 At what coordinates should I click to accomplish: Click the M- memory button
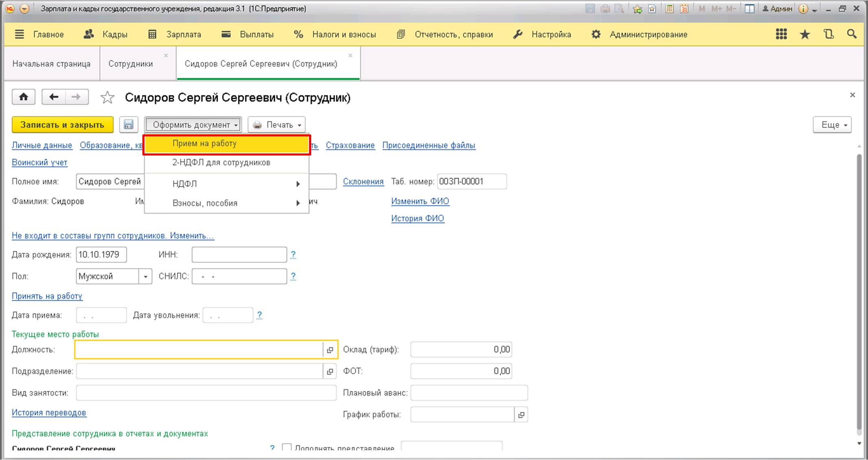point(731,9)
